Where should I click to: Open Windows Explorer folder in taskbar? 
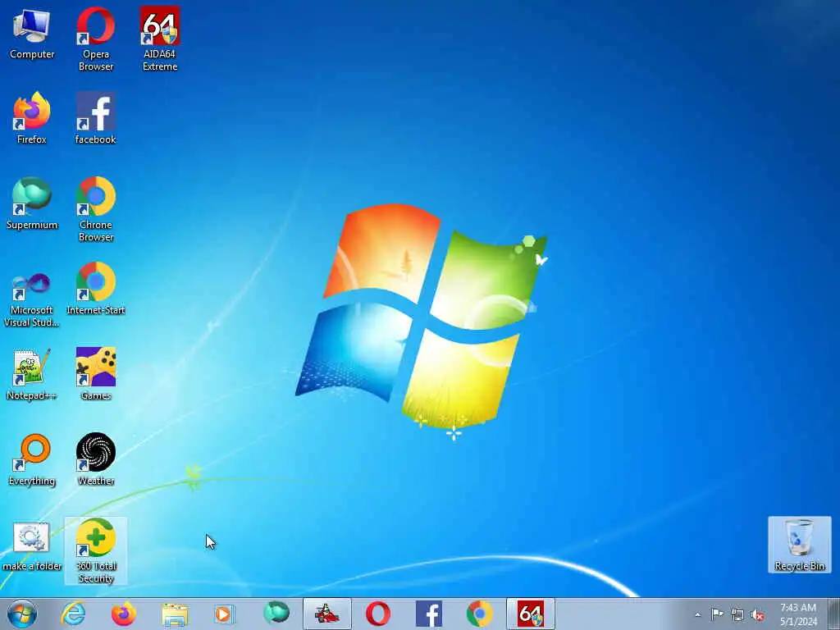point(175,614)
